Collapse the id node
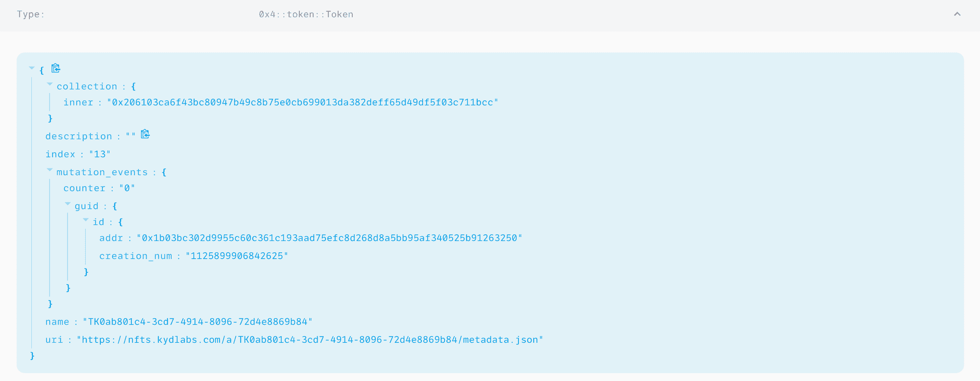This screenshot has width=980, height=381. [86, 220]
